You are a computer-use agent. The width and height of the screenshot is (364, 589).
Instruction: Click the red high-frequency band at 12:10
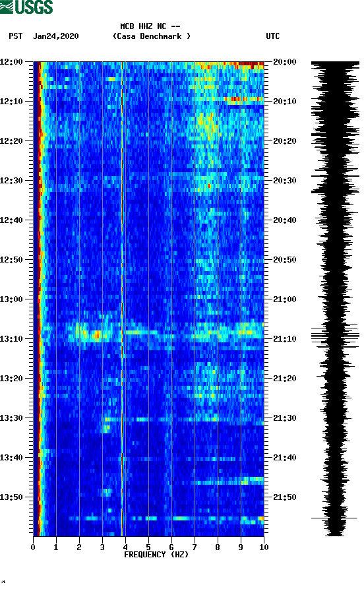click(x=243, y=99)
